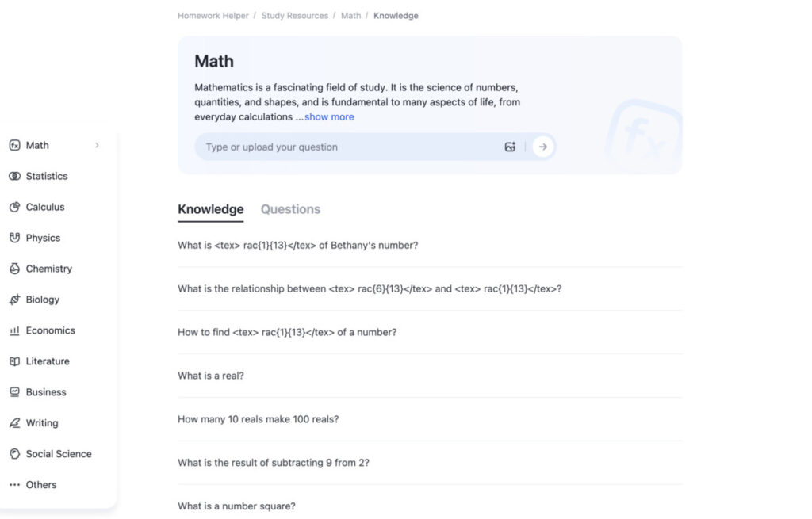
Task: Submit question with the arrow button
Action: [542, 147]
